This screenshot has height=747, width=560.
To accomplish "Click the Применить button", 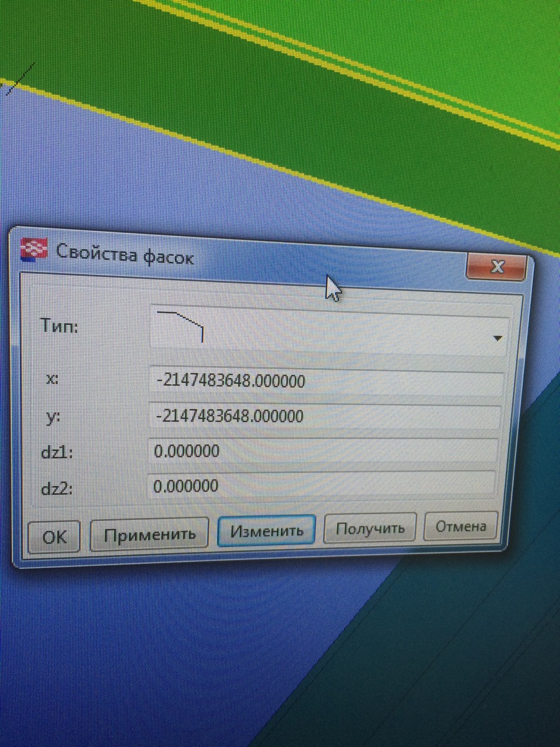I will pos(149,533).
